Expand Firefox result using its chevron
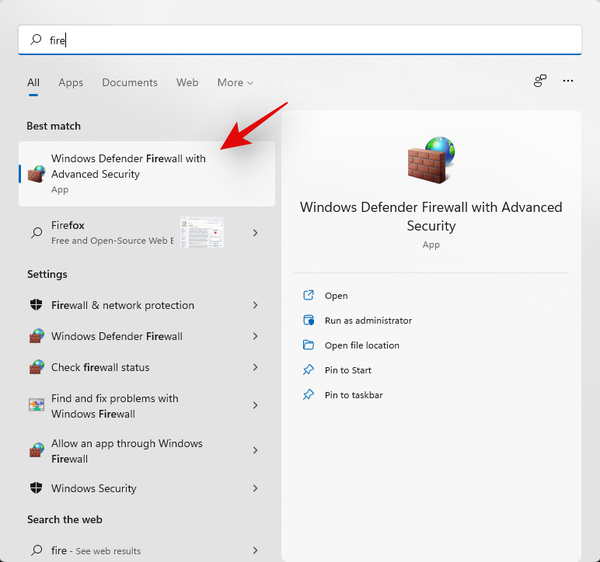The width and height of the screenshot is (600, 562). click(x=255, y=232)
